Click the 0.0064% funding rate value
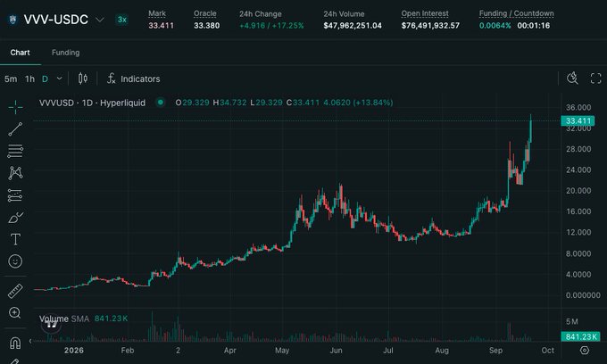Screen dimensions: 607x364 pyautogui.click(x=495, y=26)
